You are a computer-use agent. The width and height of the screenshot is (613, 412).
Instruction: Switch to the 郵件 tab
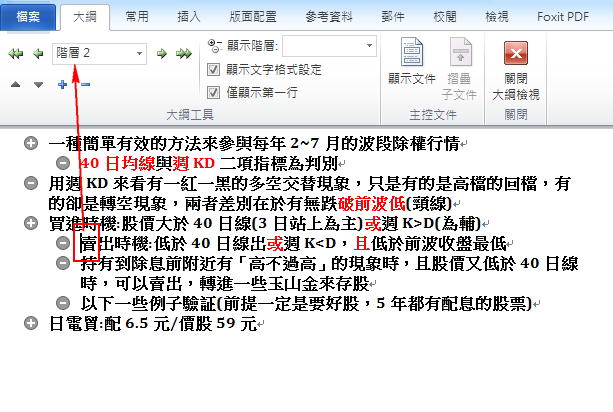(x=393, y=17)
